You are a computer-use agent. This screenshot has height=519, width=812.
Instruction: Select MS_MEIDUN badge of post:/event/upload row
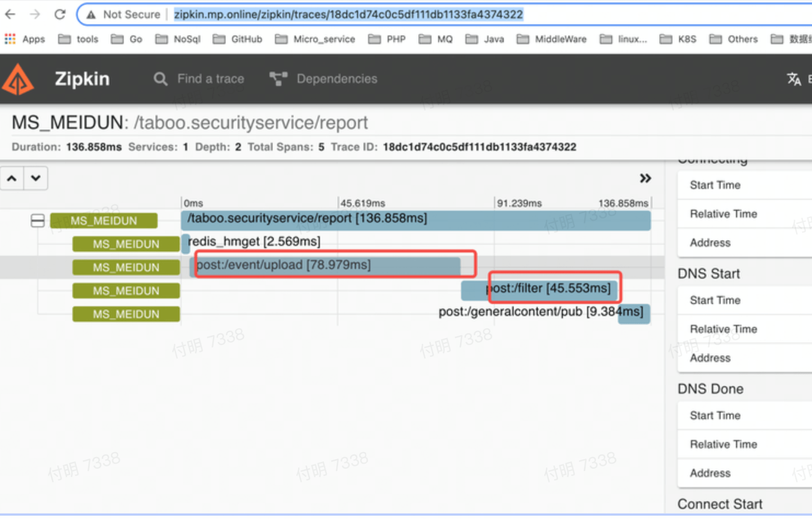click(x=126, y=267)
